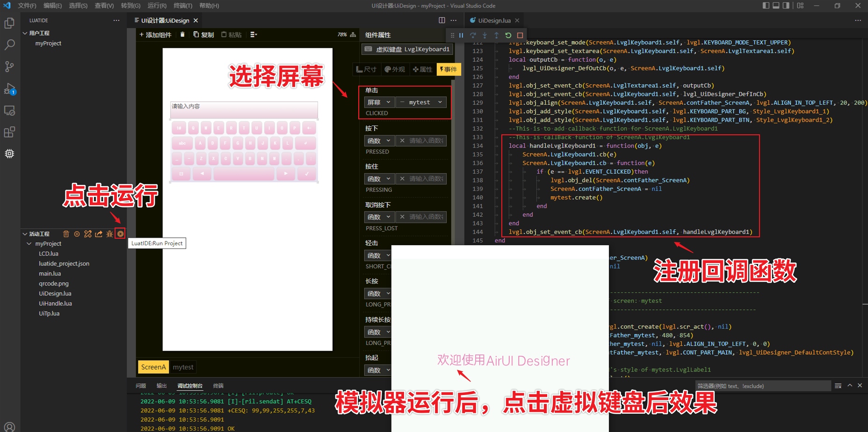868x432 pixels.
Task: Click the 添加组件 button
Action: click(155, 35)
